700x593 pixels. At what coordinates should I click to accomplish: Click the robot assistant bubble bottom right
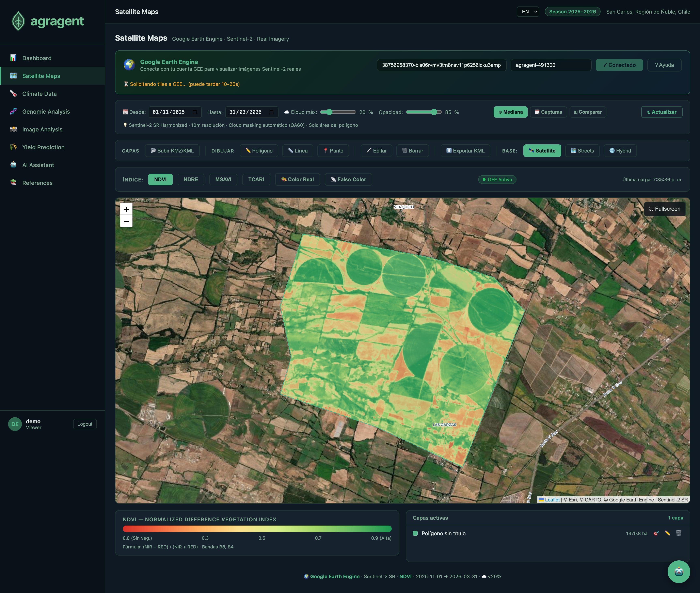click(679, 572)
